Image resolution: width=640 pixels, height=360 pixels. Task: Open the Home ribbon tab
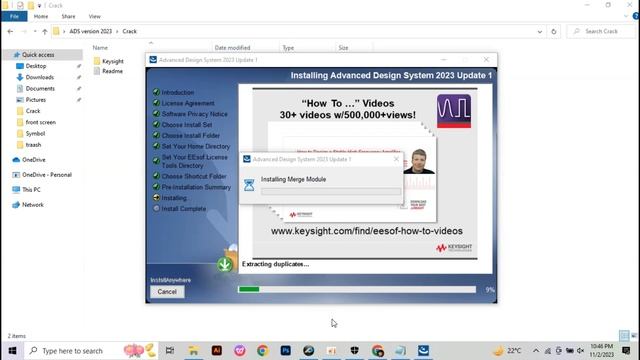(41, 16)
